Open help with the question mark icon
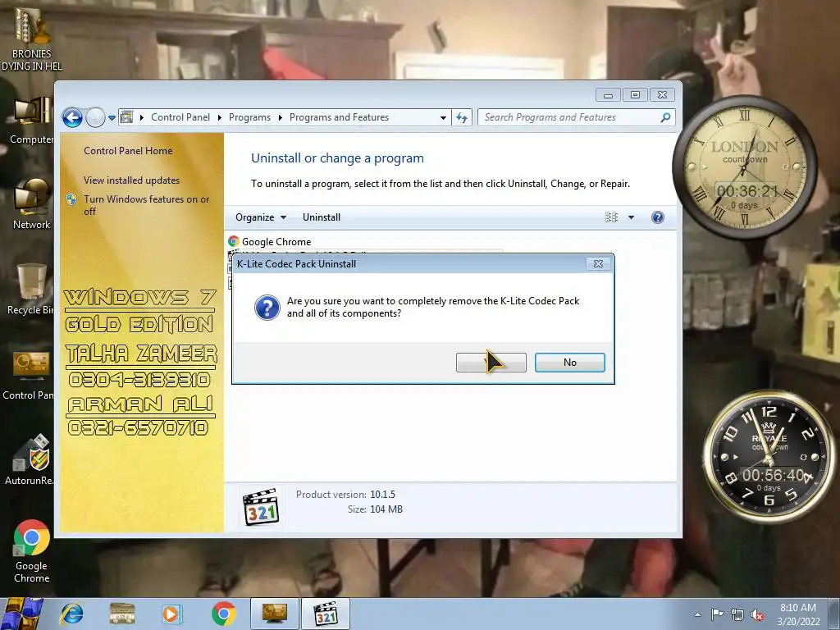840x630 pixels. (657, 217)
